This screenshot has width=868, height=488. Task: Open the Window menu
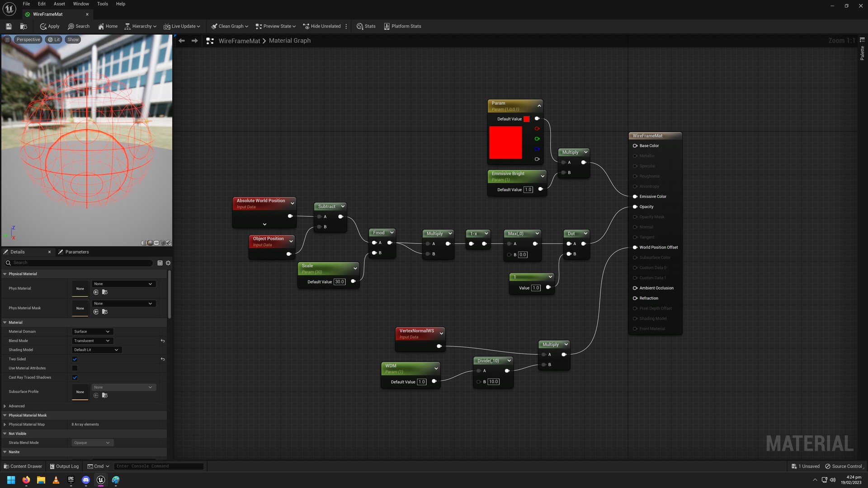(80, 4)
